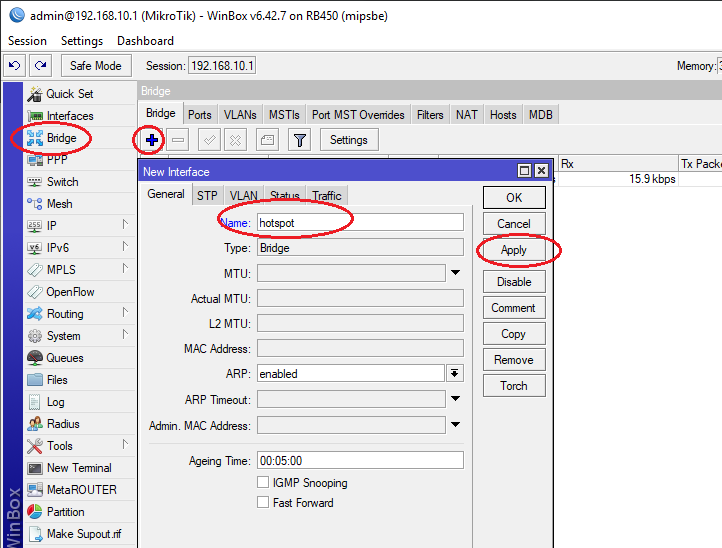The width and height of the screenshot is (722, 548).
Task: Switch to the MSTIs tab
Action: (x=284, y=115)
